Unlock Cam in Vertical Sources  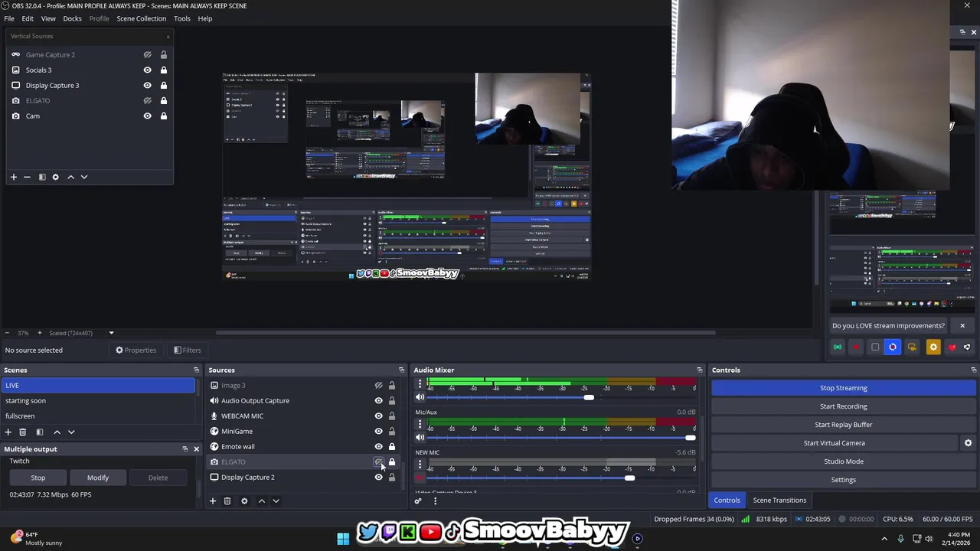click(163, 116)
